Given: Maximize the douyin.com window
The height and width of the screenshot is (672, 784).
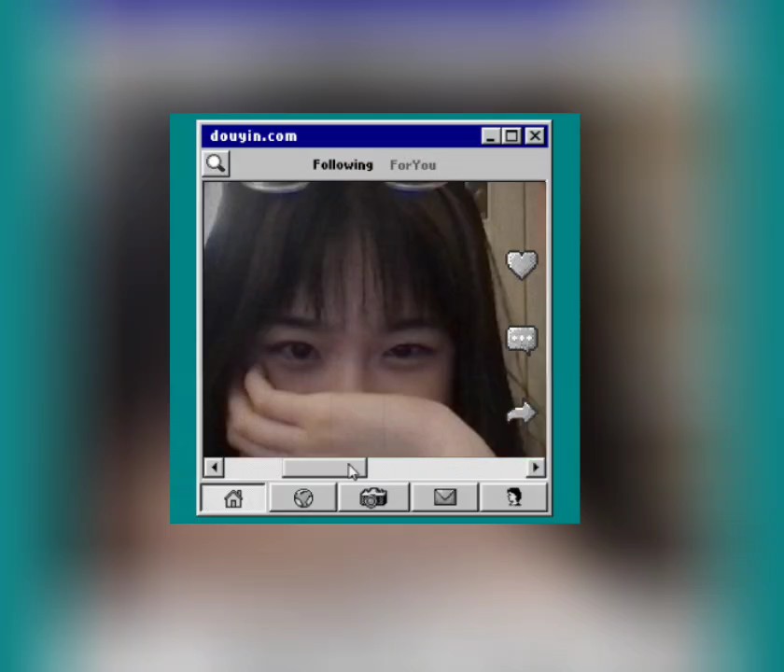Looking at the screenshot, I should 512,136.
